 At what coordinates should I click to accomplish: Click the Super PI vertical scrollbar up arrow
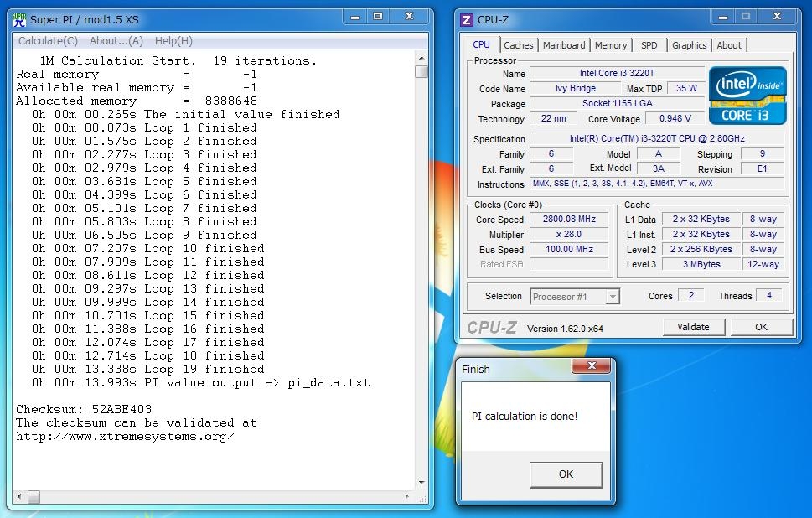pyautogui.click(x=422, y=58)
